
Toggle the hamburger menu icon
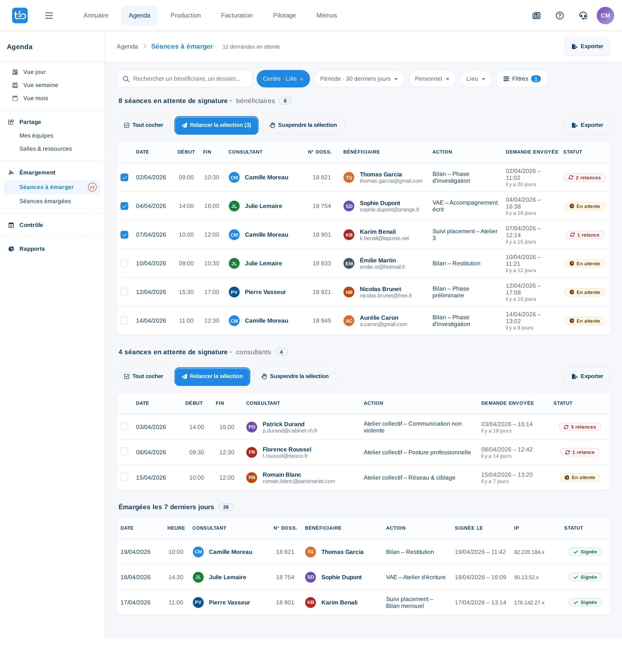point(49,16)
